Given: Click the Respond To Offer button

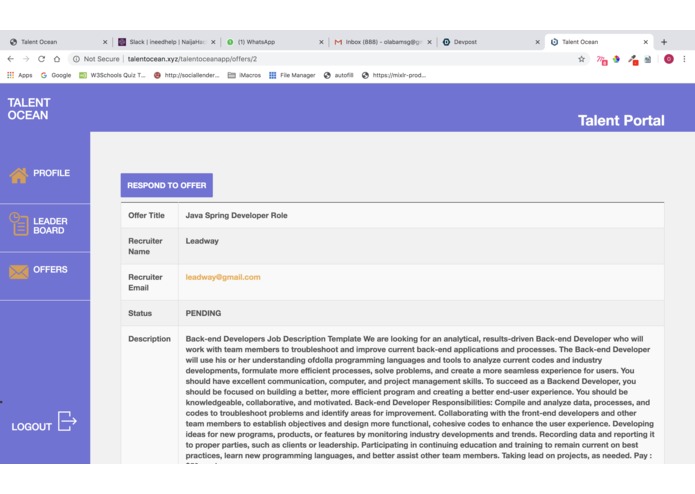Looking at the screenshot, I should (x=167, y=185).
